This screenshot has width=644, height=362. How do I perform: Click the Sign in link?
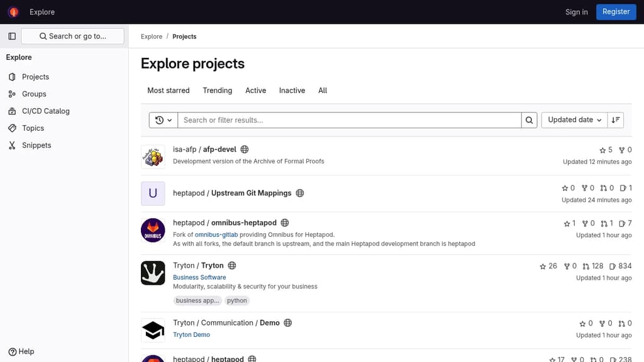pos(576,12)
